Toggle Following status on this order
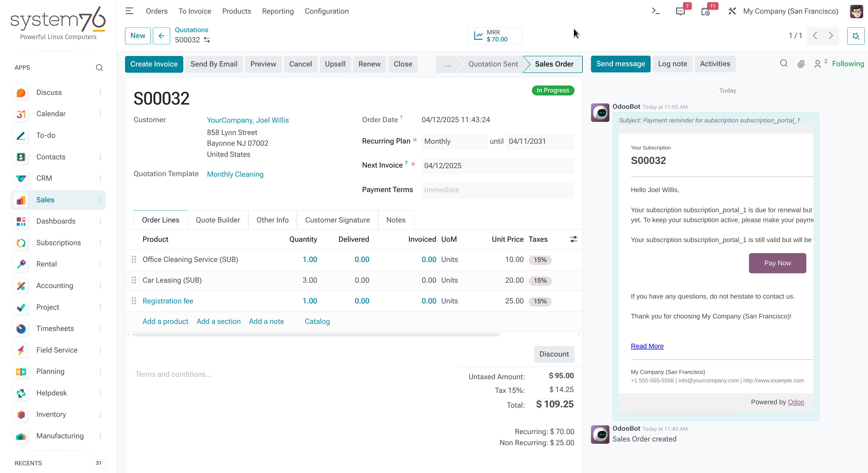 click(x=848, y=64)
